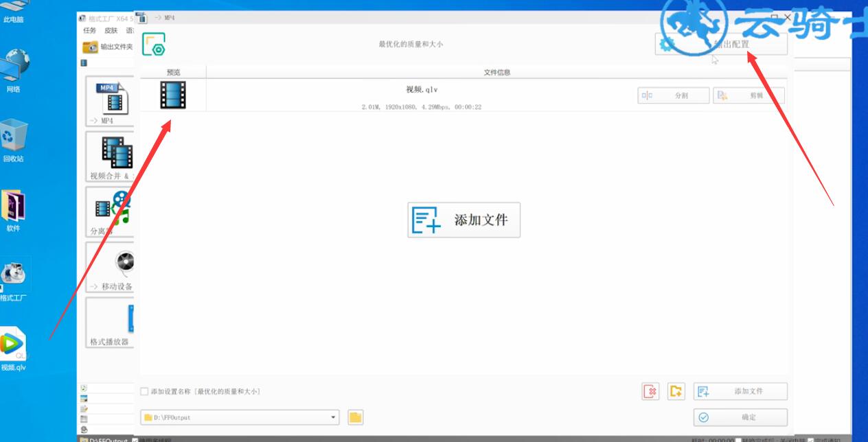The image size is (868, 442).
Task: Click the utilities disc icon in sidebar list
Action: pos(84,429)
